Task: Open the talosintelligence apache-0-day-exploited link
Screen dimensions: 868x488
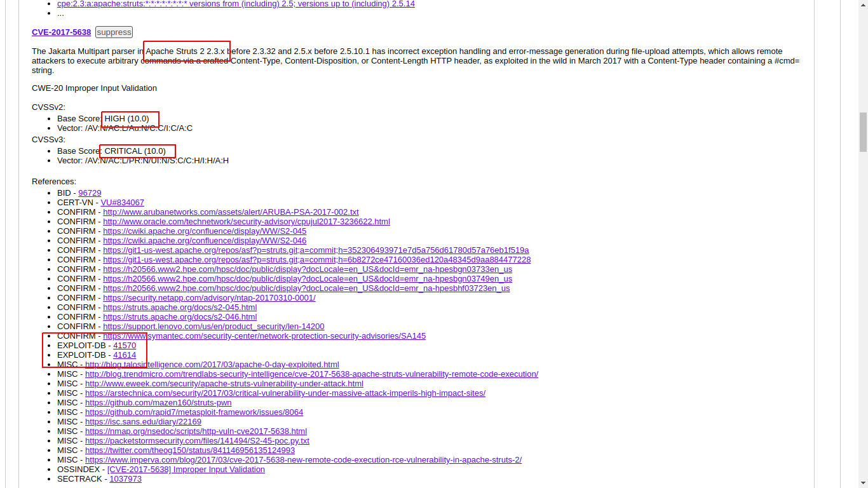Action: point(212,365)
